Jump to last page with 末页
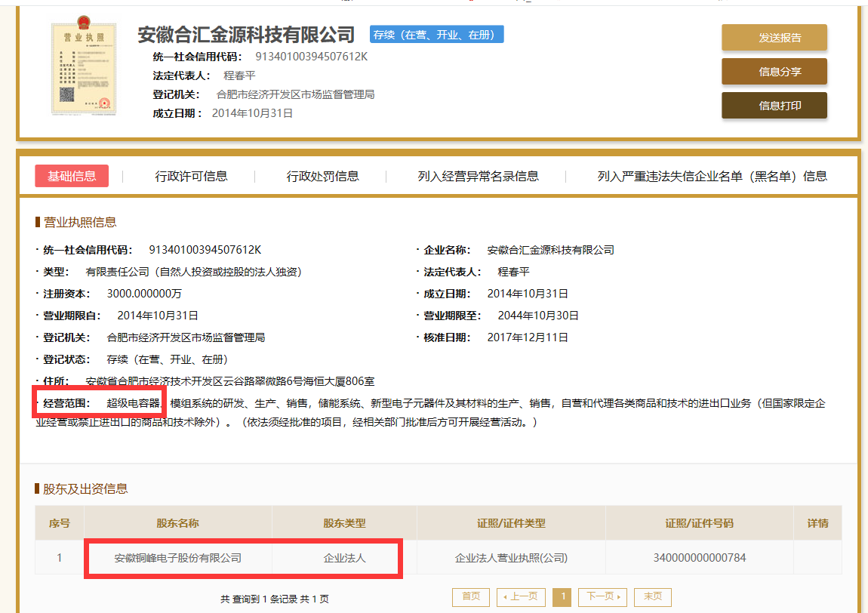The height and width of the screenshot is (613, 868). click(x=653, y=597)
